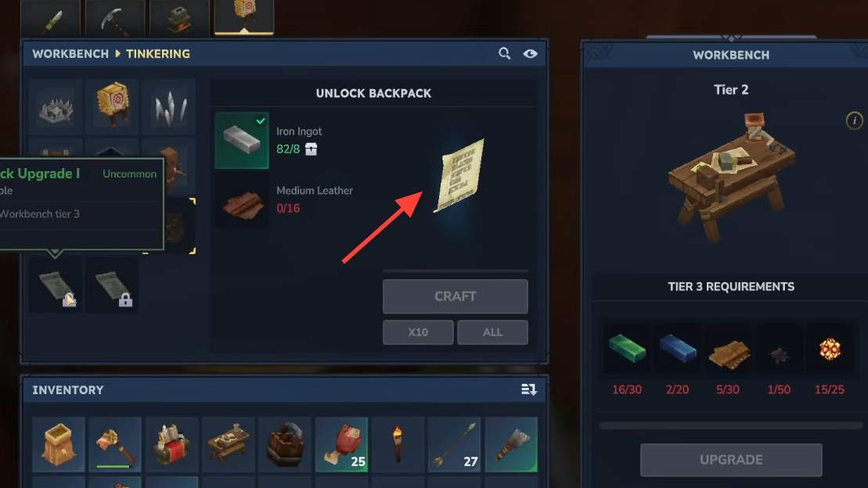Switch to the sword crafting tab
This screenshot has width=868, height=488.
(x=50, y=18)
